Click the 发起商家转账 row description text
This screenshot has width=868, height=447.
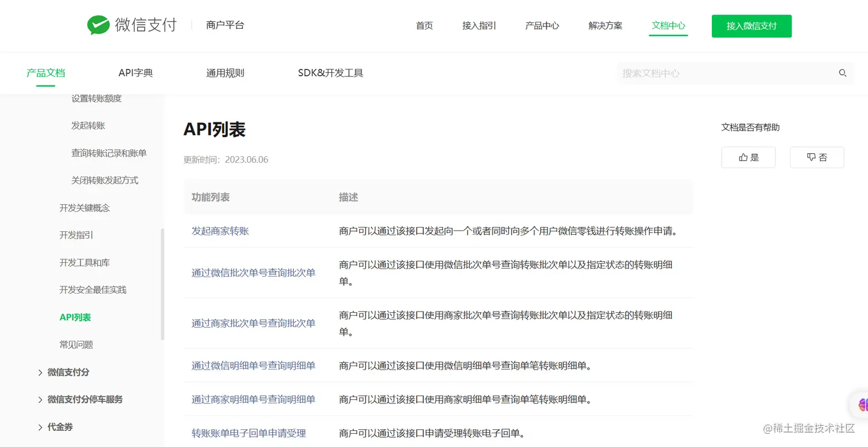(509, 231)
